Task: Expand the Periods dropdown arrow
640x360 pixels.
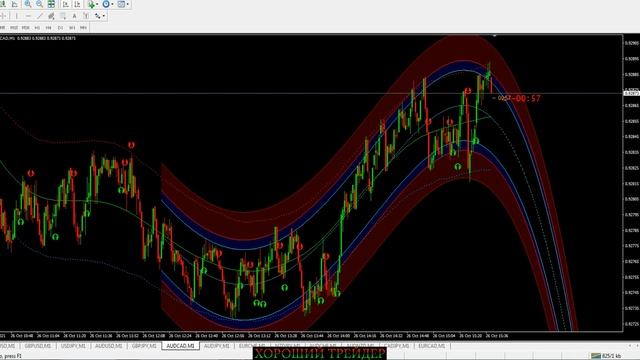Action: (112, 4)
